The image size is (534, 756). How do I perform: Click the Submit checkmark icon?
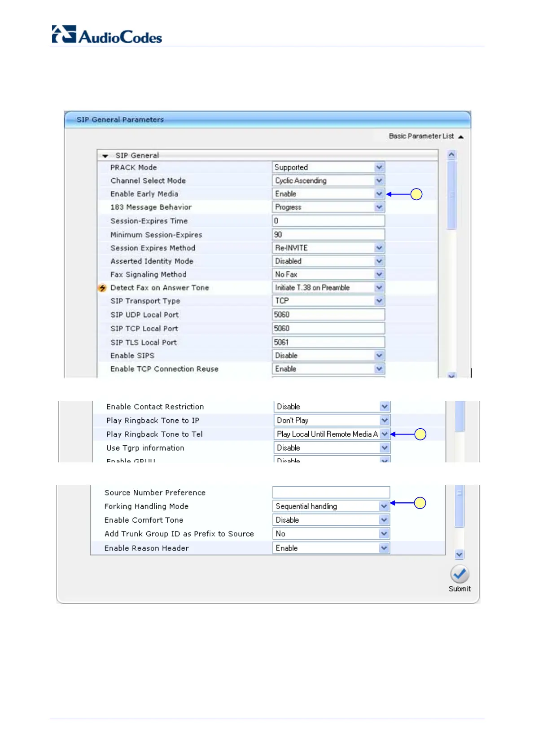tap(460, 574)
